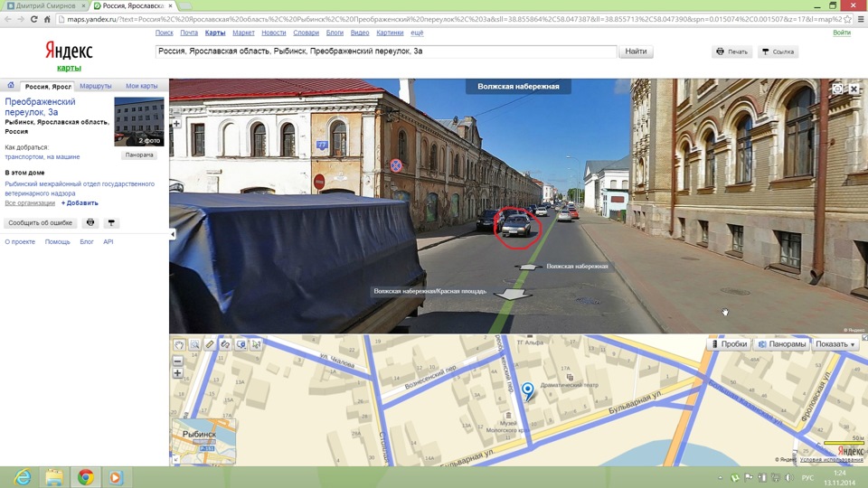Open the Новости menu link
The width and height of the screenshot is (868, 488).
tap(273, 33)
